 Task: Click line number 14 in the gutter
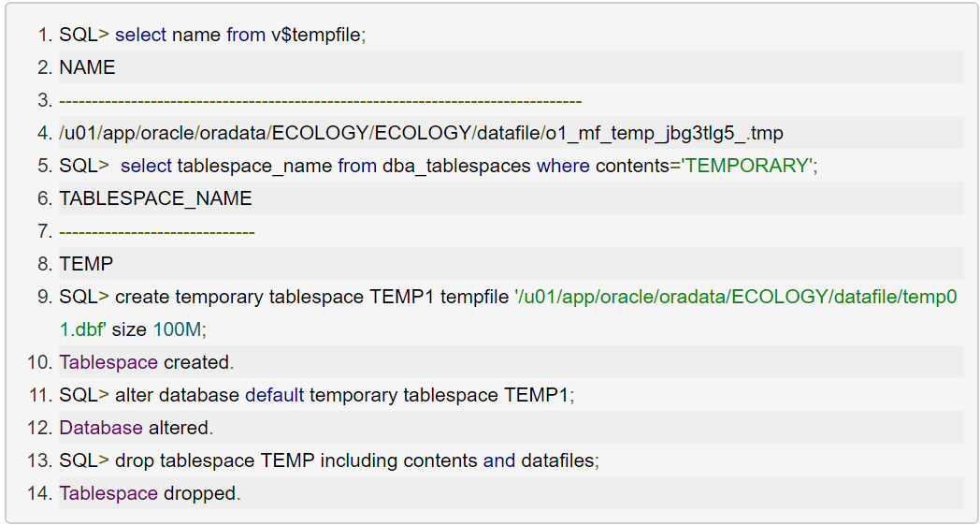coord(39,493)
